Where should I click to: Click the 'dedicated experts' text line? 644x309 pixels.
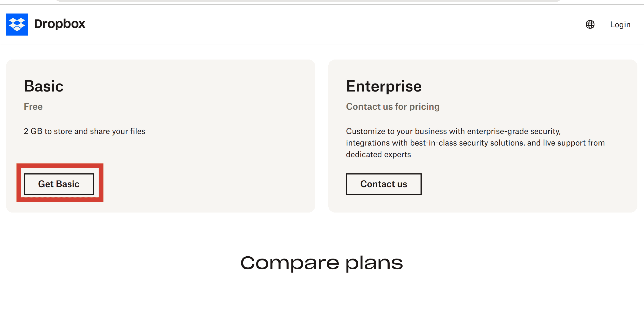click(x=378, y=154)
